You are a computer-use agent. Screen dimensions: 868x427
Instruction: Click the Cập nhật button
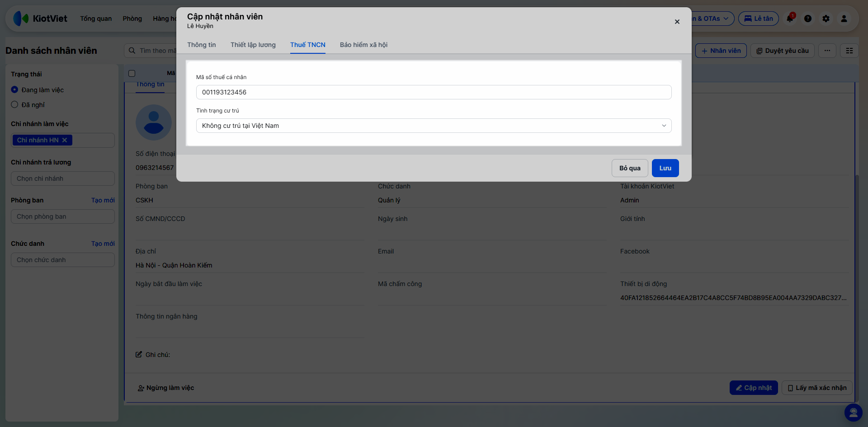click(754, 388)
